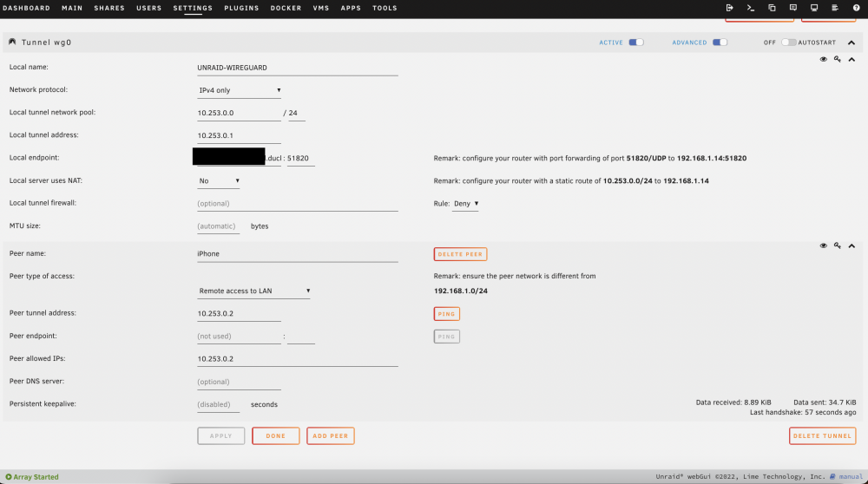Click the multi-window copy icon in top bar
Viewport: 868px width, 484px height.
pos(772,8)
